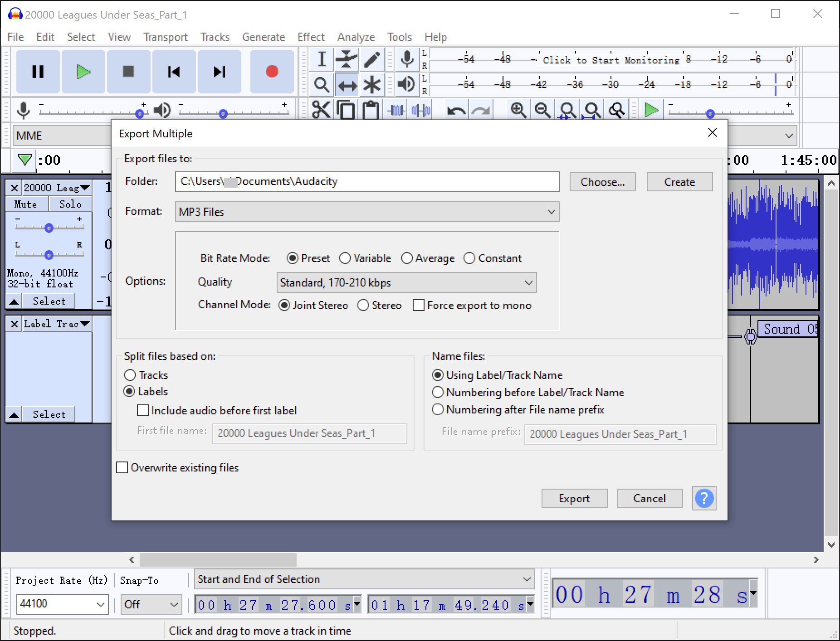The height and width of the screenshot is (641, 840).
Task: Switch to the Time Shift tool
Action: click(x=346, y=84)
